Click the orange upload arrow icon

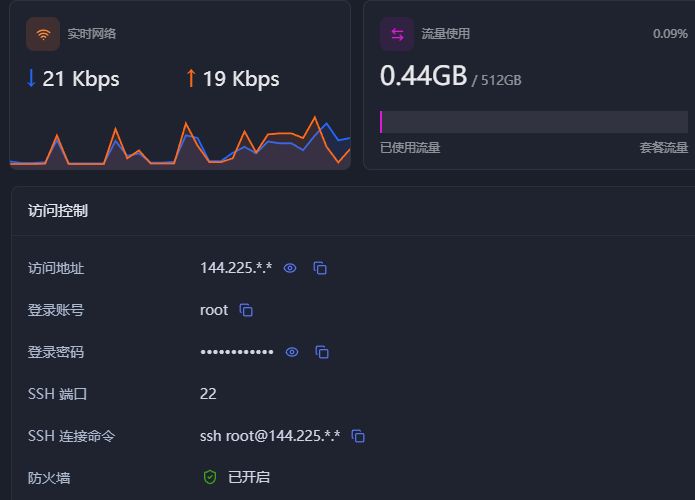coord(191,78)
